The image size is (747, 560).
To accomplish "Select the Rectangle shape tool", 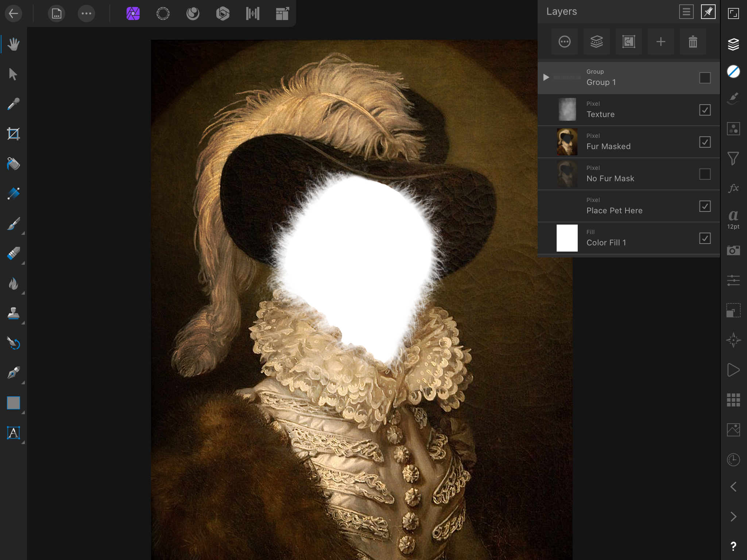I will pyautogui.click(x=13, y=403).
